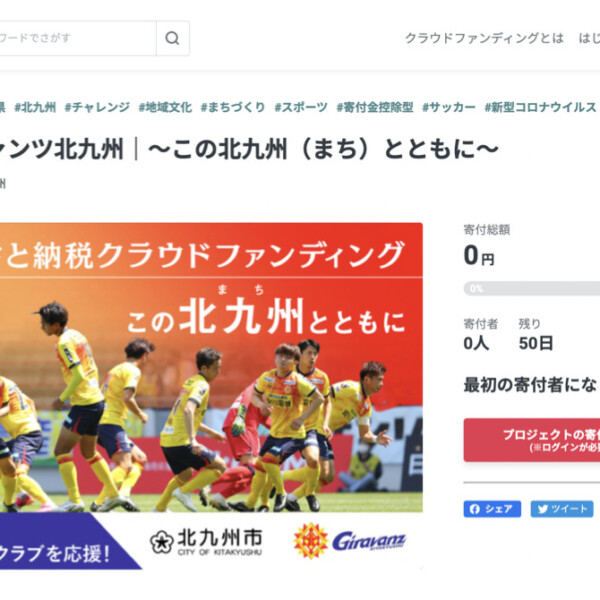
Task: Select the #寄付金控除型 hashtag
Action: click(x=375, y=107)
